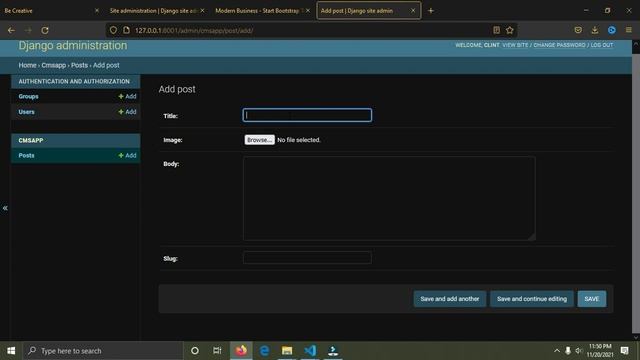Reload the page with the refresh icon

[45, 30]
